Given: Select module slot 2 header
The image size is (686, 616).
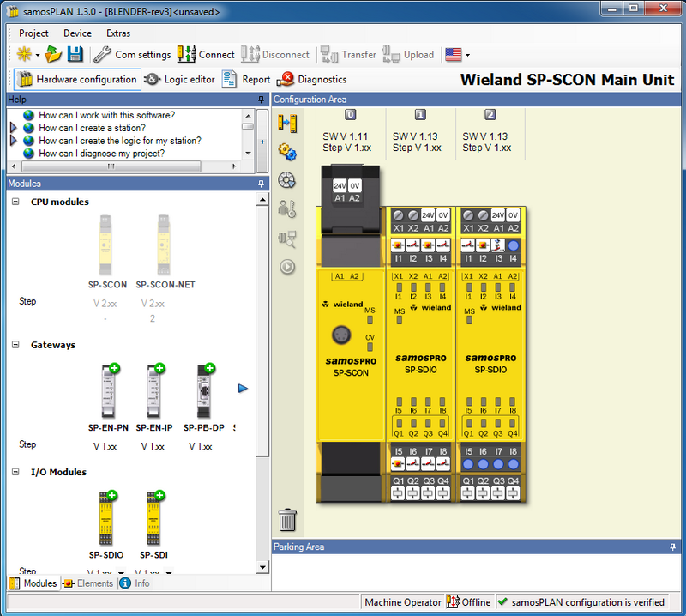Looking at the screenshot, I should click(490, 115).
